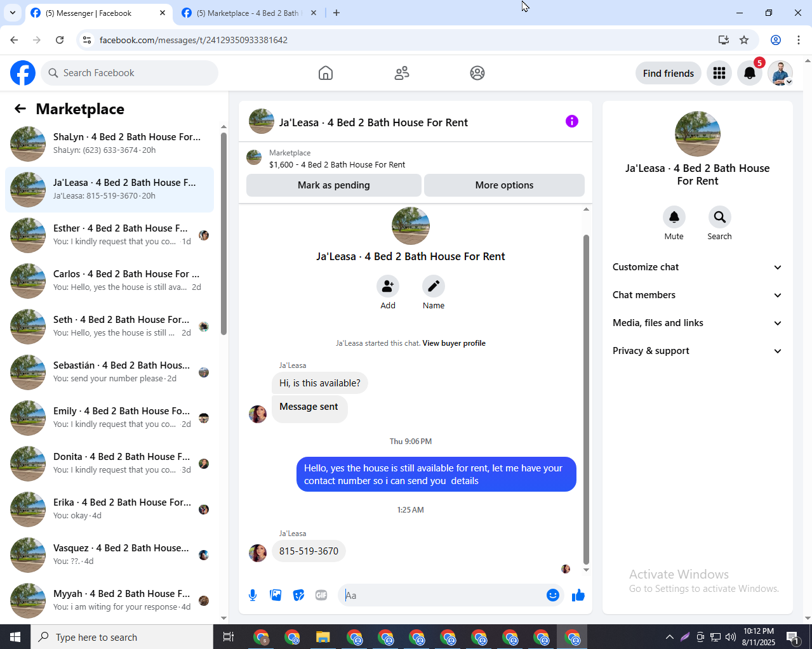The width and height of the screenshot is (812, 649).
Task: Open the account profile picture menu
Action: coord(780,73)
